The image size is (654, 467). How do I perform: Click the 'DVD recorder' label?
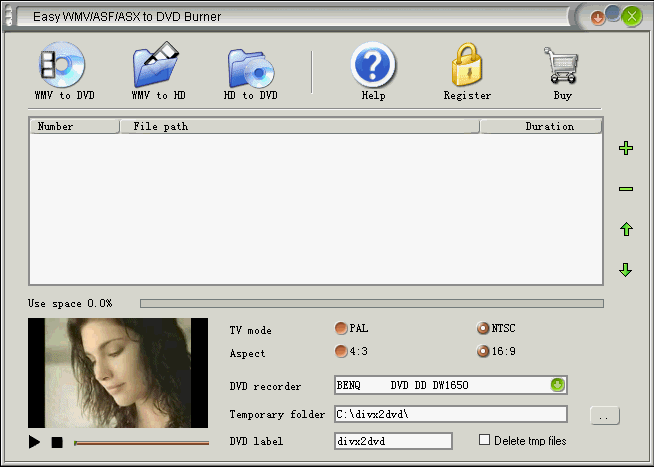point(265,387)
